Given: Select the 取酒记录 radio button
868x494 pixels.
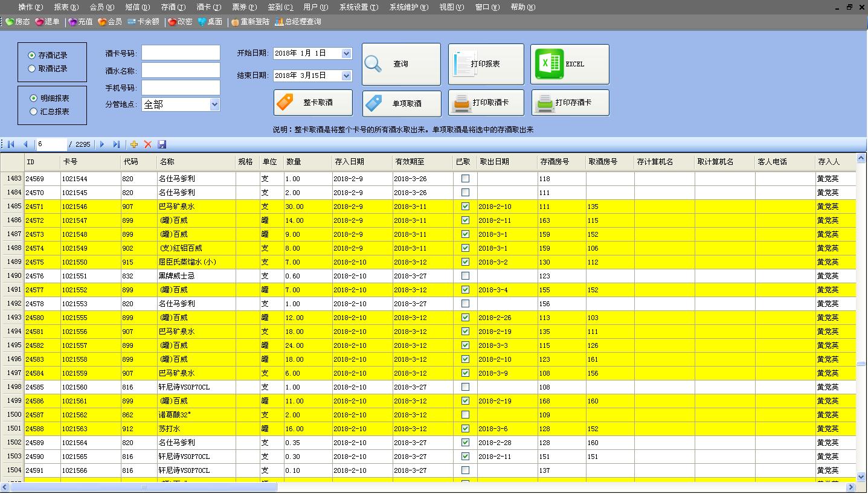Looking at the screenshot, I should tap(32, 69).
